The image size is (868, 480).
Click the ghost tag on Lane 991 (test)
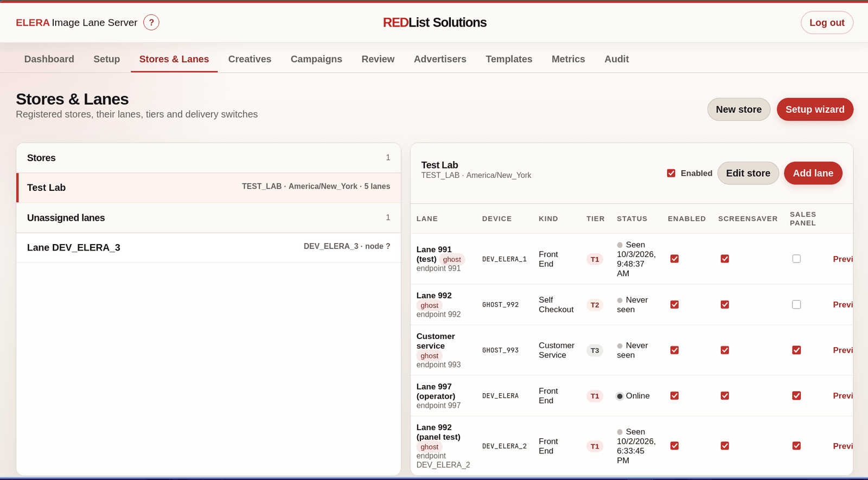click(x=452, y=259)
